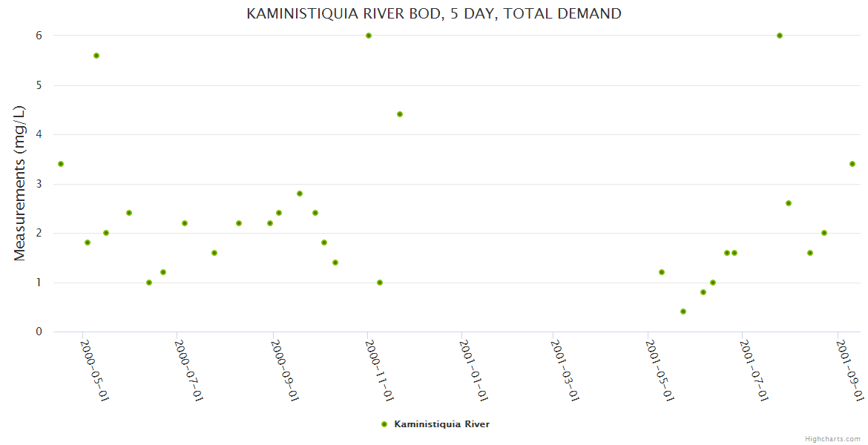This screenshot has height=445, width=868.
Task: Click the 2000-05-01 x-axis label
Action: point(95,369)
